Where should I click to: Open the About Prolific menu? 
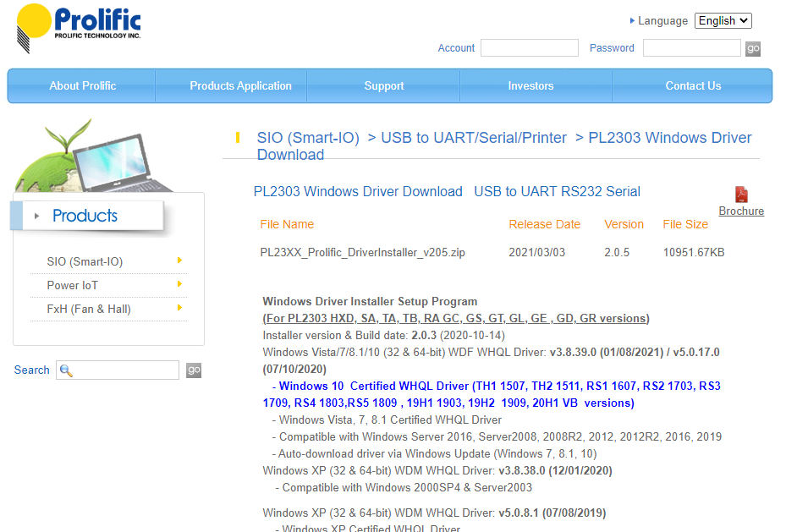pyautogui.click(x=82, y=86)
